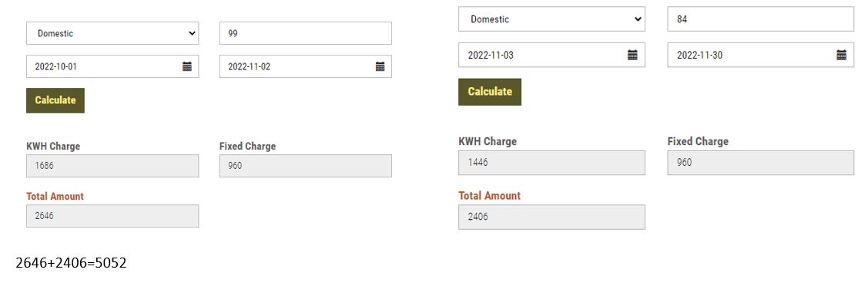
Task: Click the sum text 2646+2406=5052
Action: [x=71, y=263]
